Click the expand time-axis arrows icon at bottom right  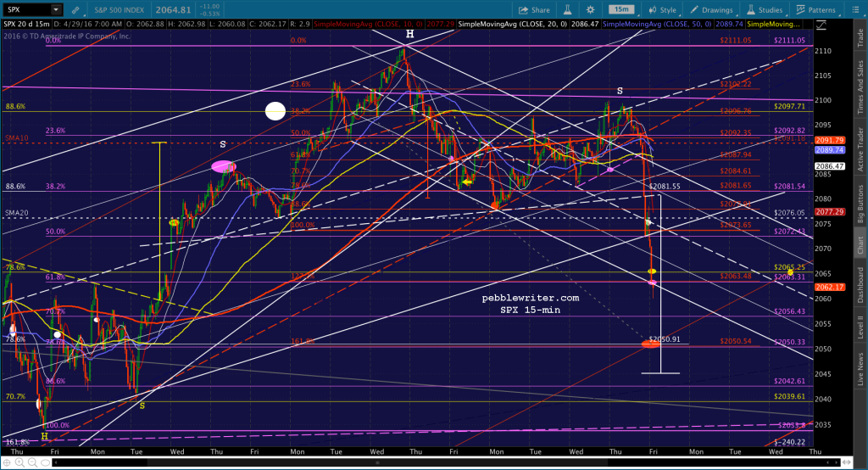tap(848, 462)
